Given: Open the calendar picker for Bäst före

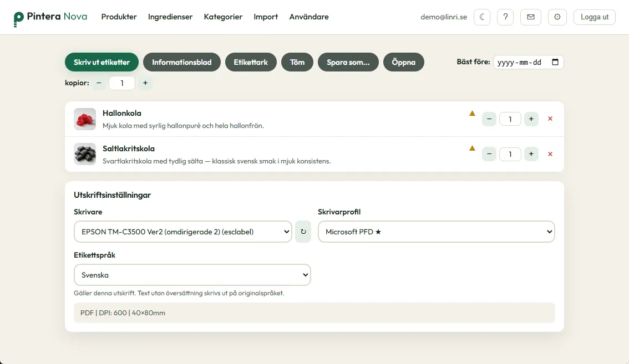Looking at the screenshot, I should [x=555, y=62].
